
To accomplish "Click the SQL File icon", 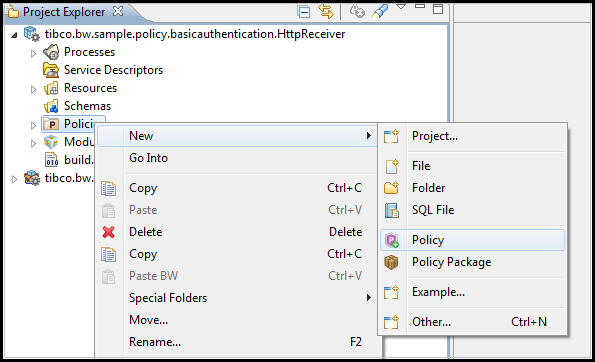I will pos(392,210).
